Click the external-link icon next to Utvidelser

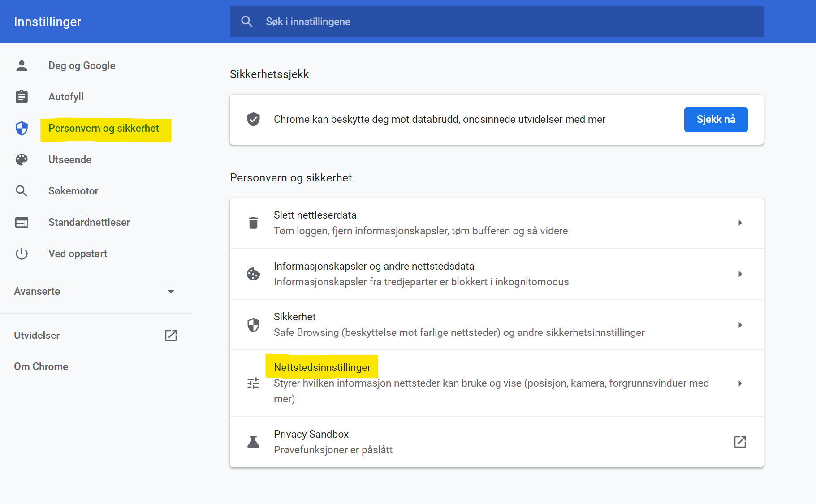click(171, 336)
